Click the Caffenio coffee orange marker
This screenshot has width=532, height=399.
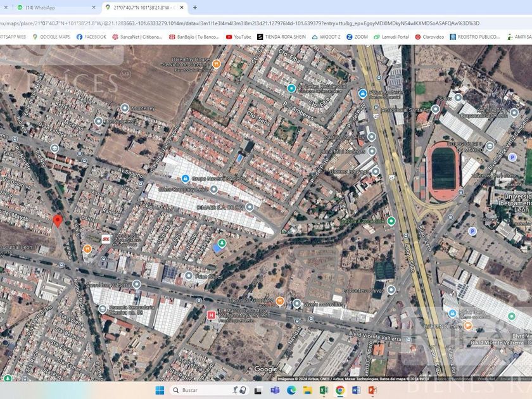[468, 326]
